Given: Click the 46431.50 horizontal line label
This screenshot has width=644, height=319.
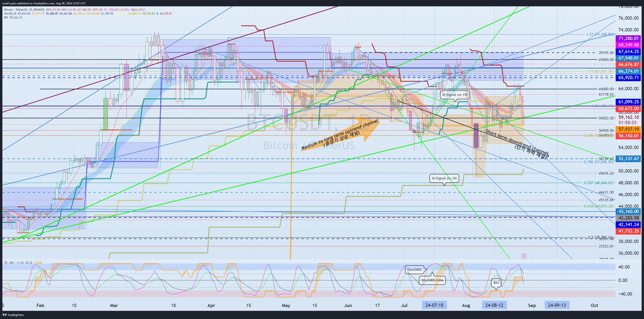Looking at the screenshot, I should (x=606, y=192).
